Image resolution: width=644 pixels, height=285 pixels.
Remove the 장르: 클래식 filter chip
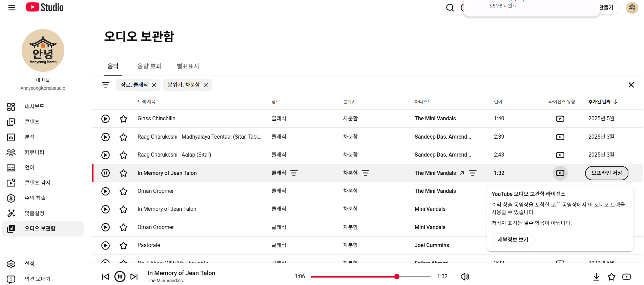(x=154, y=85)
